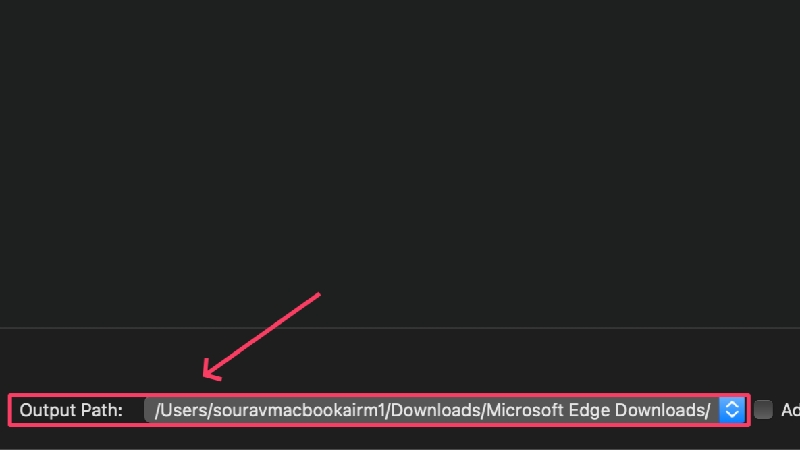Image resolution: width=800 pixels, height=450 pixels.
Task: Click the "Users" segment of output path
Action: (183, 410)
